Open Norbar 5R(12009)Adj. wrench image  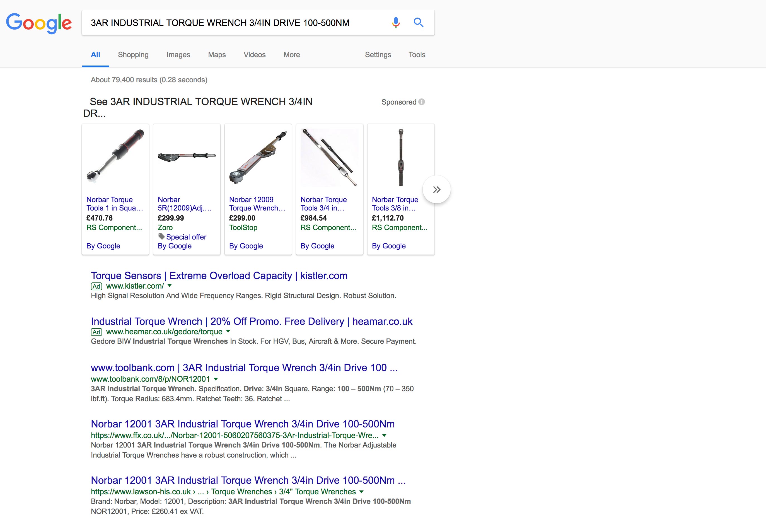(x=187, y=157)
